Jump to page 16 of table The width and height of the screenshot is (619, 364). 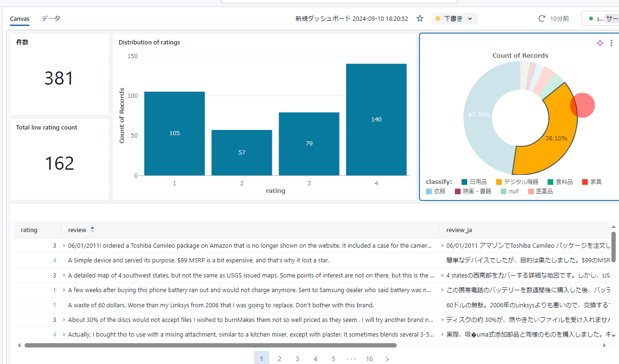click(x=369, y=359)
